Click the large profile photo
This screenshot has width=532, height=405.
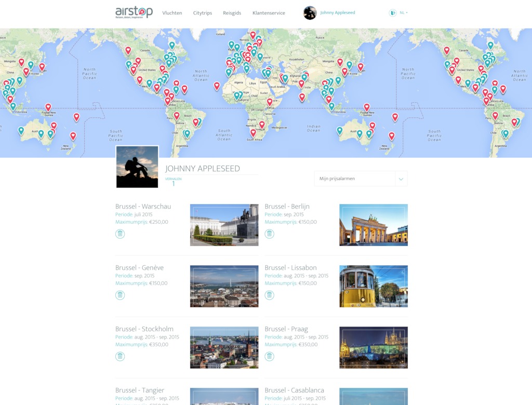[x=137, y=167]
